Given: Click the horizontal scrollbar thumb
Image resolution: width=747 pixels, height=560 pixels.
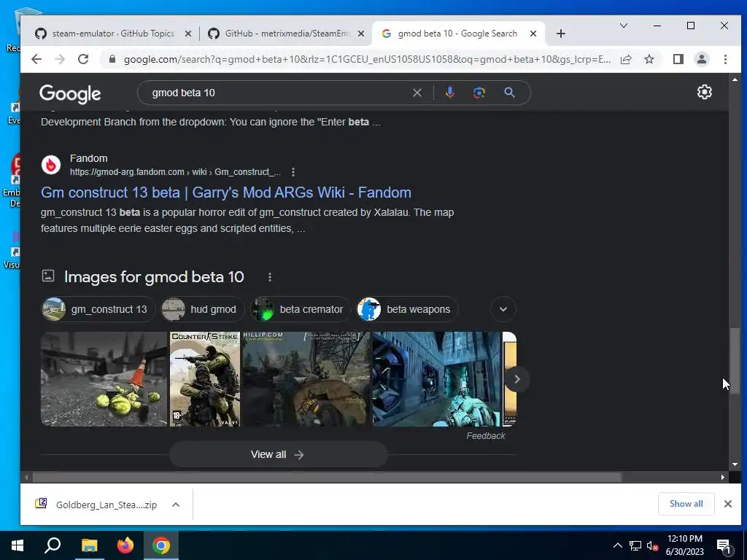Looking at the screenshot, I should pyautogui.click(x=326, y=477).
